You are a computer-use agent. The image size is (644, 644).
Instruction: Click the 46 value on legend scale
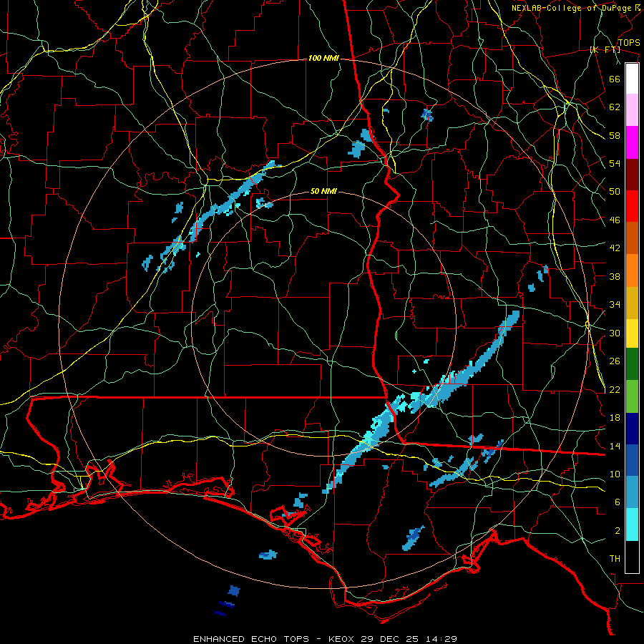(x=615, y=220)
